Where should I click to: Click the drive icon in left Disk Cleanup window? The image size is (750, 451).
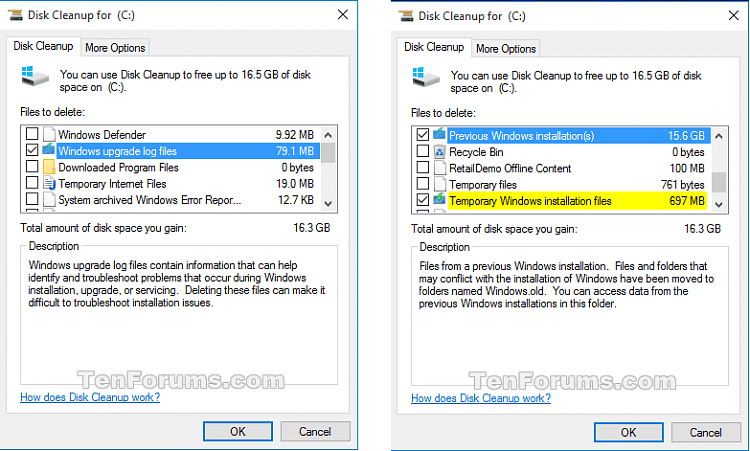[x=35, y=76]
